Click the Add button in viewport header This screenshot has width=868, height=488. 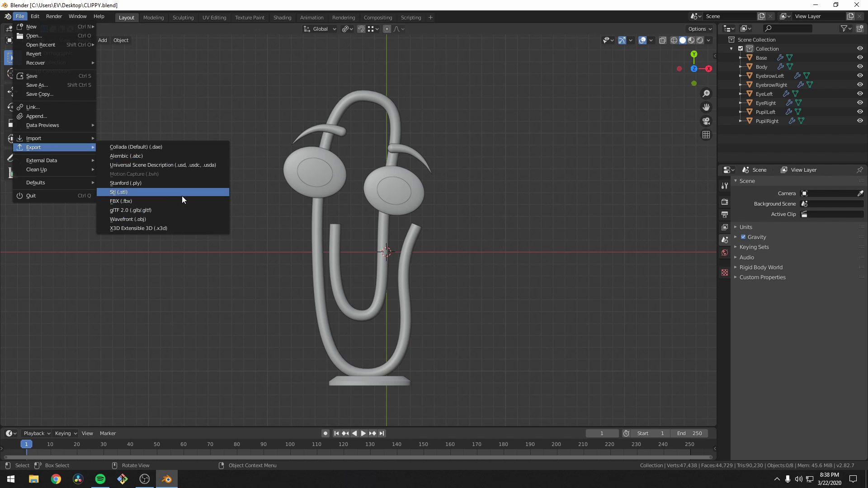102,40
